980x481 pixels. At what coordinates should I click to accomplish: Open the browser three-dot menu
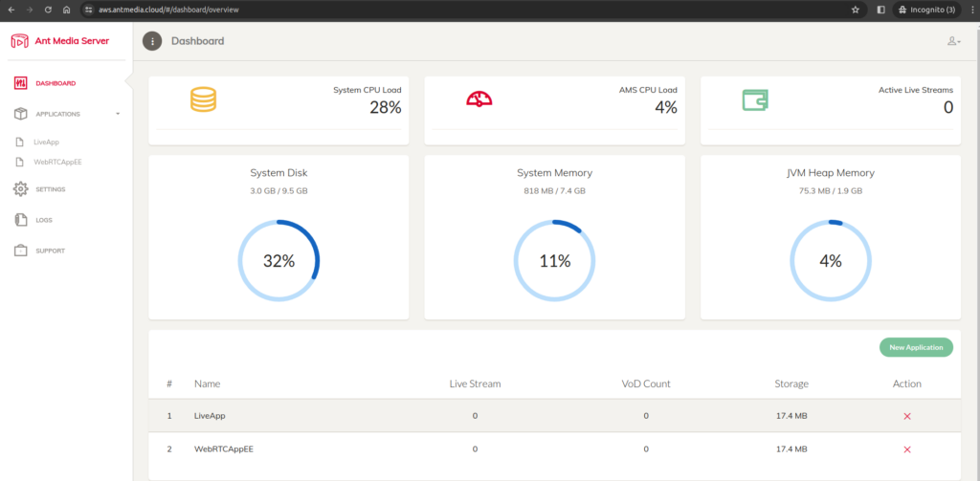point(970,10)
